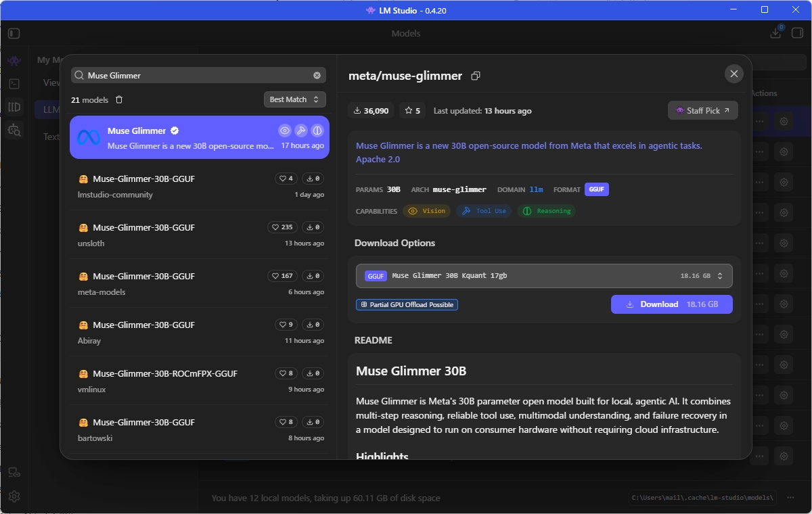The image size is (812, 514).
Task: Click the GGUF format badge
Action: click(x=597, y=189)
